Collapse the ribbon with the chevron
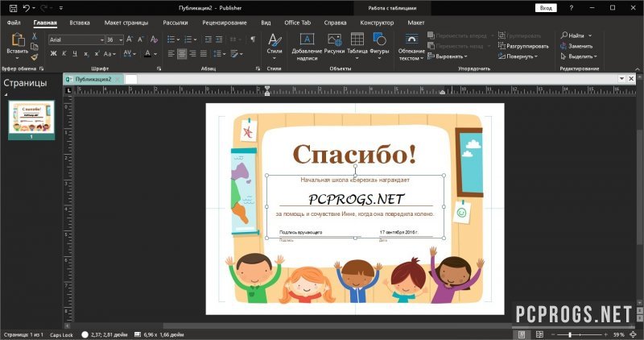Screen dimensions: 644x340 637,69
